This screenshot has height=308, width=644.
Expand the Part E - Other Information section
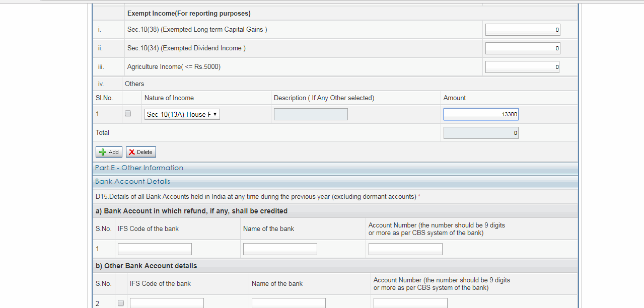(x=335, y=168)
